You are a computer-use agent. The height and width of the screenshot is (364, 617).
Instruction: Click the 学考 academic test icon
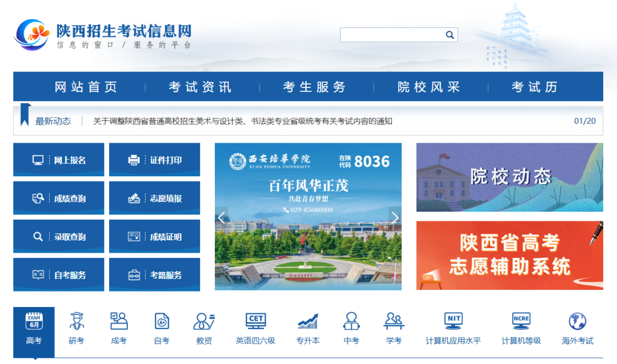point(393,328)
